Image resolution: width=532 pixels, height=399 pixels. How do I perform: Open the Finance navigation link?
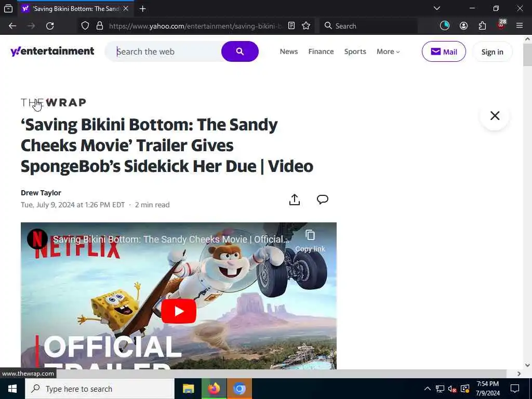[x=321, y=51]
